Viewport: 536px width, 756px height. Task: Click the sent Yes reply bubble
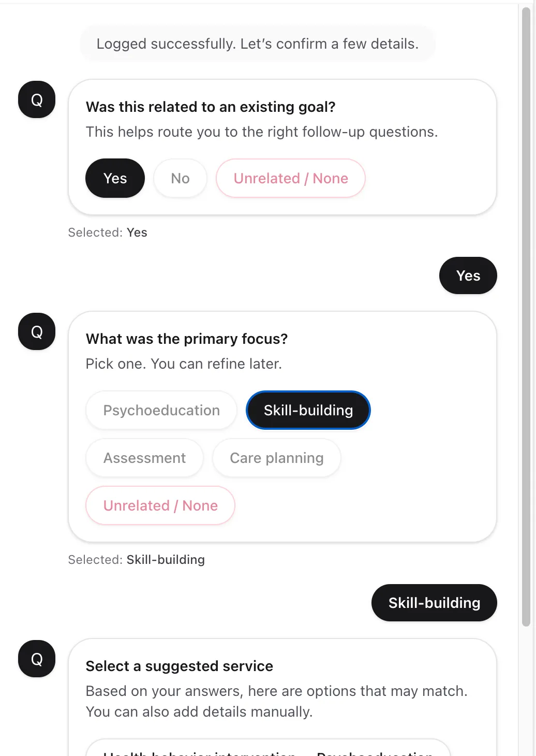coord(468,275)
